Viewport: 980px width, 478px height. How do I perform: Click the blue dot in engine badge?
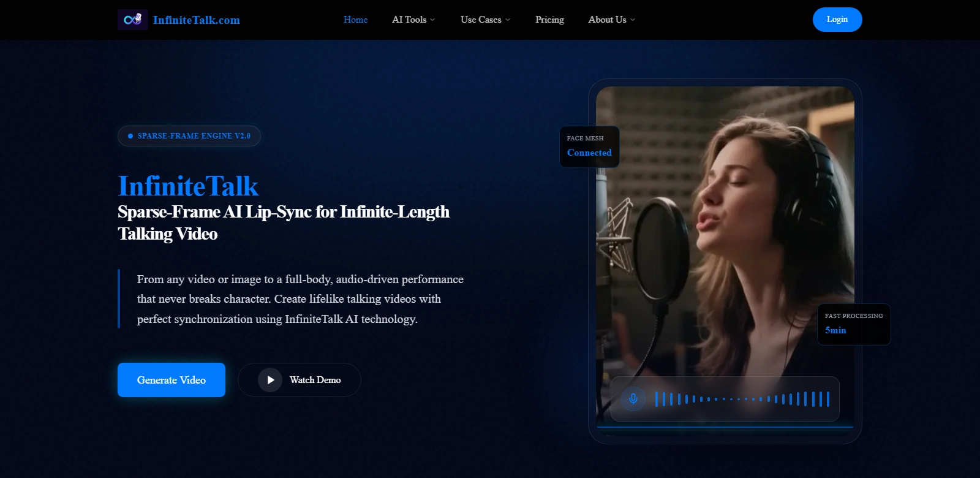(130, 136)
